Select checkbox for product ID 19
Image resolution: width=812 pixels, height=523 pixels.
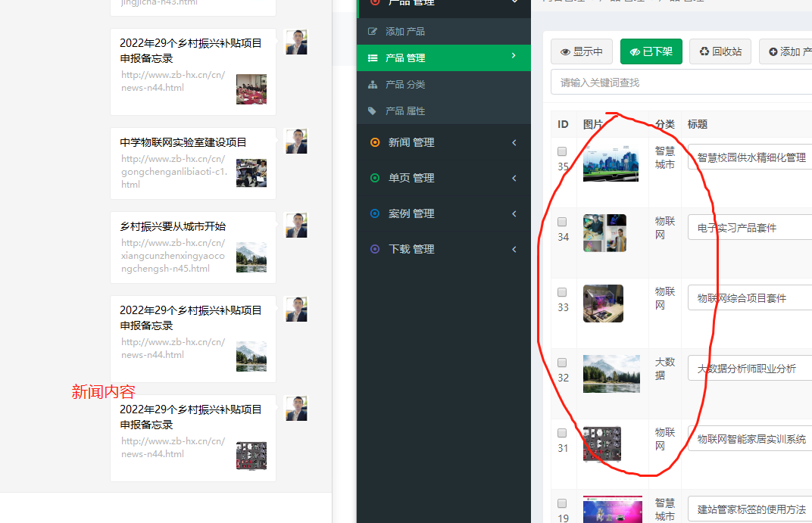562,503
